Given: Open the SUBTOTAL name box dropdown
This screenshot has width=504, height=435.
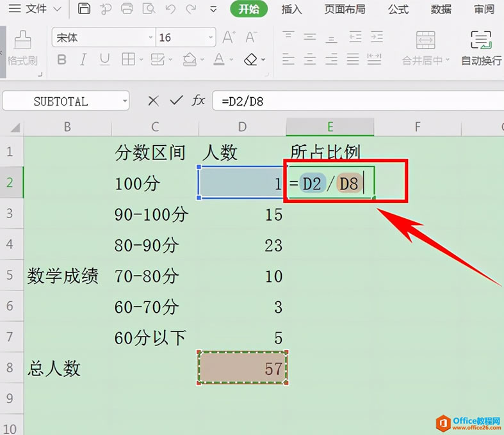Looking at the screenshot, I should (x=125, y=101).
